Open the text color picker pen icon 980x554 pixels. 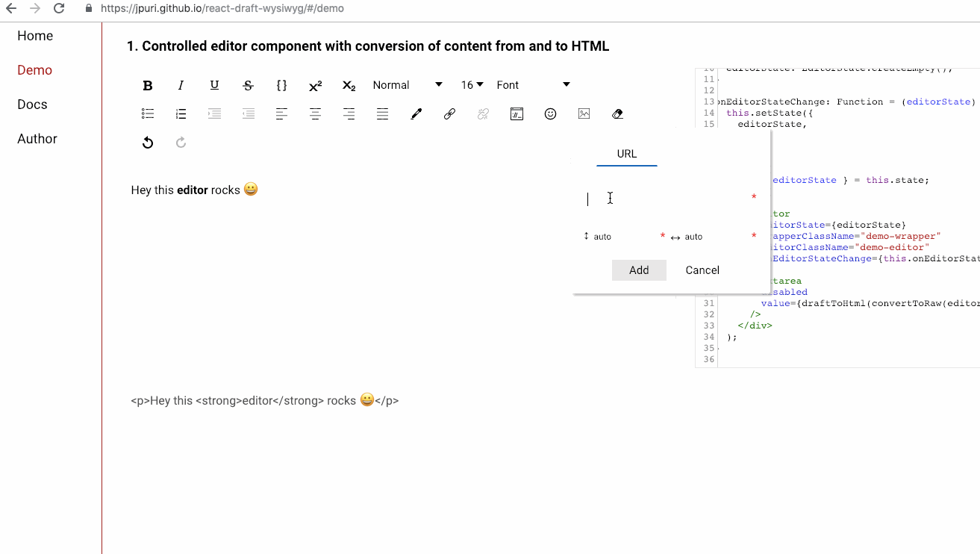[416, 113]
